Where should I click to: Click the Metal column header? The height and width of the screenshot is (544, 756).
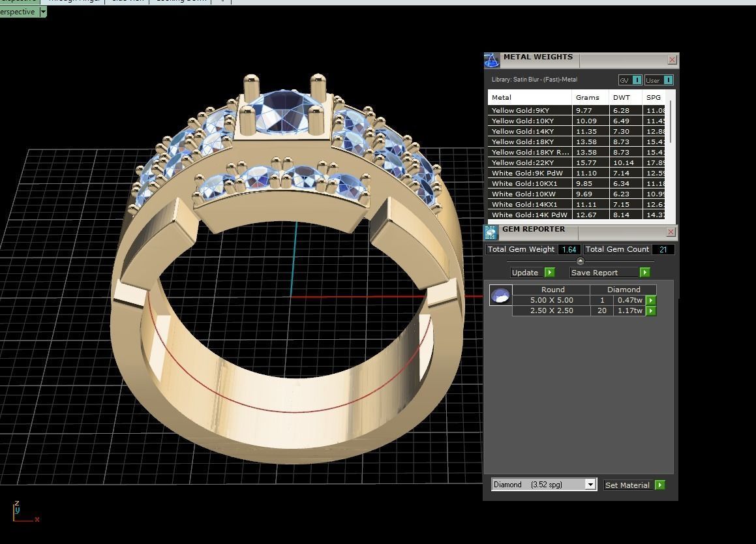click(530, 97)
